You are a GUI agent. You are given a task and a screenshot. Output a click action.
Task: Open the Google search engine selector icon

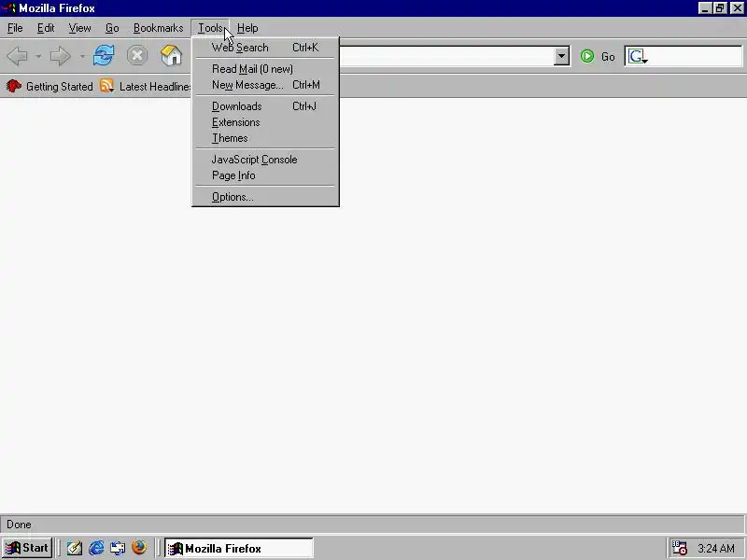coord(637,57)
